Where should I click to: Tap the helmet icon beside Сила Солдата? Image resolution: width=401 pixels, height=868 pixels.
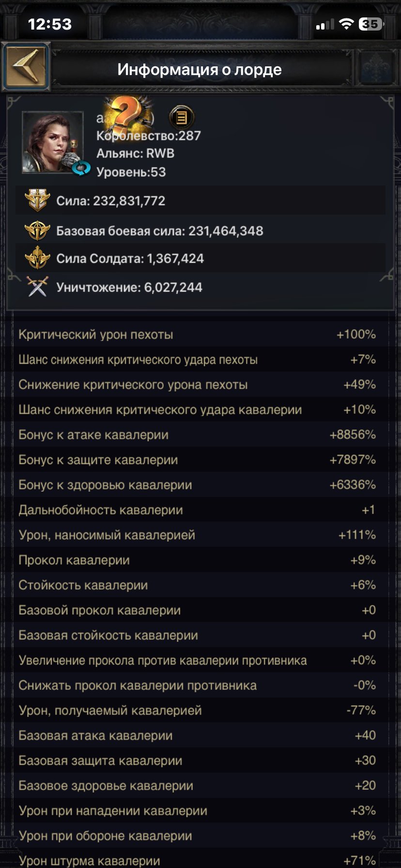tap(37, 258)
